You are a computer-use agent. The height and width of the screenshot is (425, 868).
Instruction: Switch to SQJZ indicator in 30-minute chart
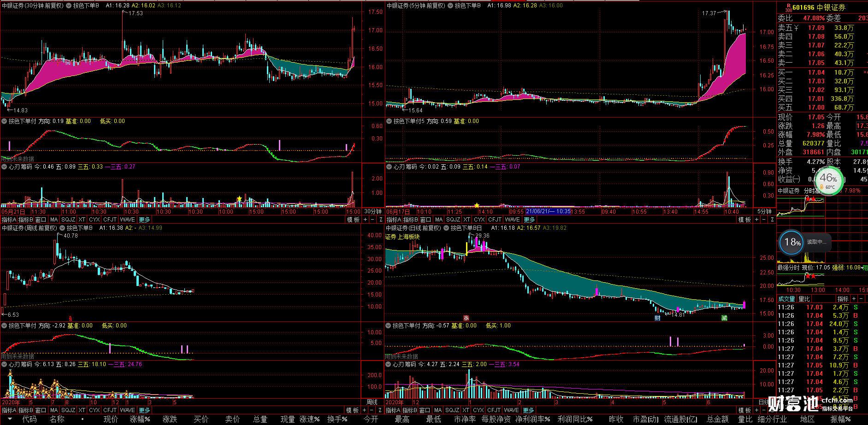click(x=68, y=220)
